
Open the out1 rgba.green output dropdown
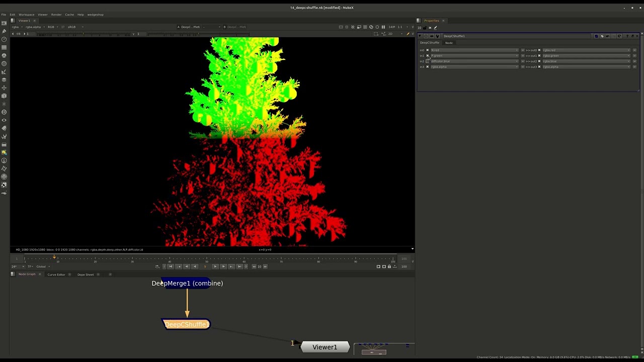(586, 56)
